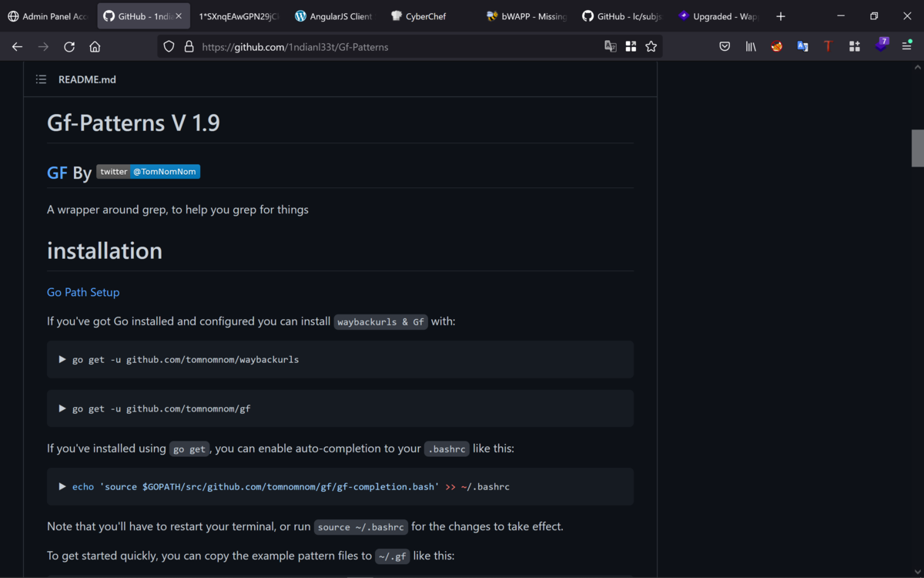Switch to the CyberChef tab
This screenshot has width=924, height=578.
[429, 16]
